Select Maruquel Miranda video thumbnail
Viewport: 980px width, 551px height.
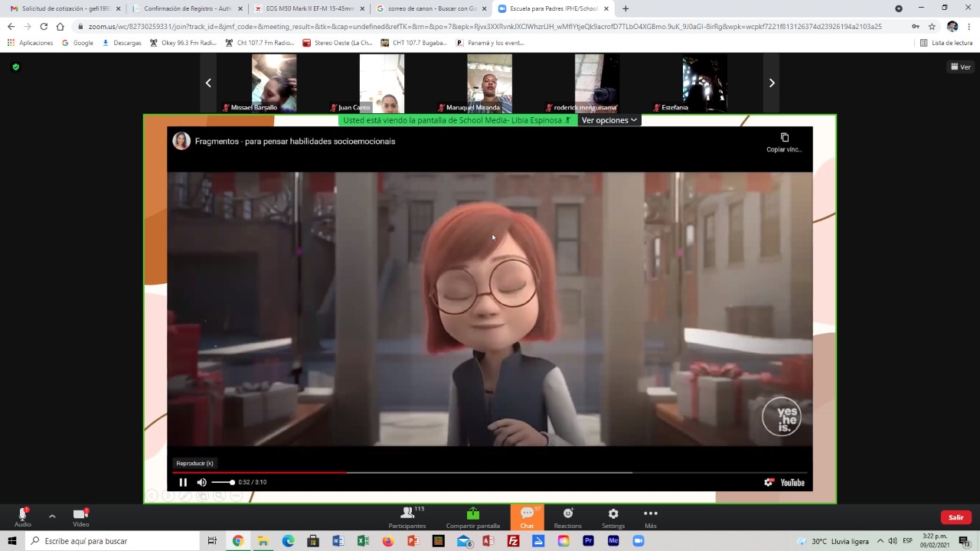pyautogui.click(x=490, y=83)
